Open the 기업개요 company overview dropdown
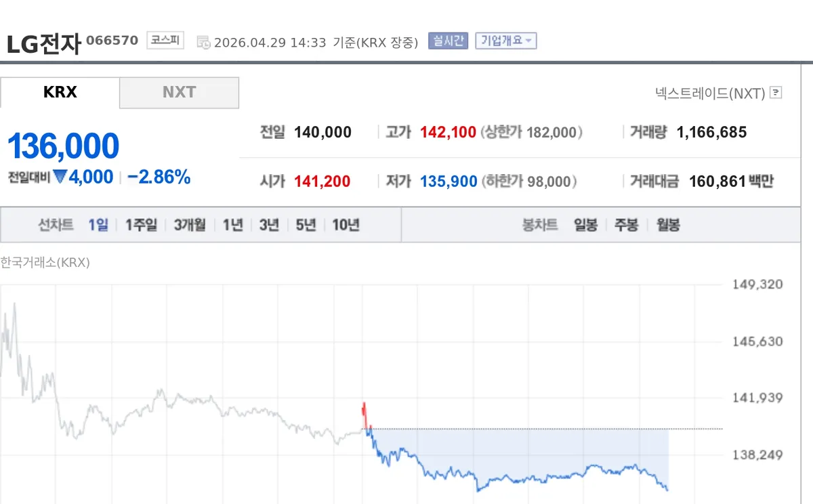Image resolution: width=813 pixels, height=504 pixels. [x=506, y=41]
